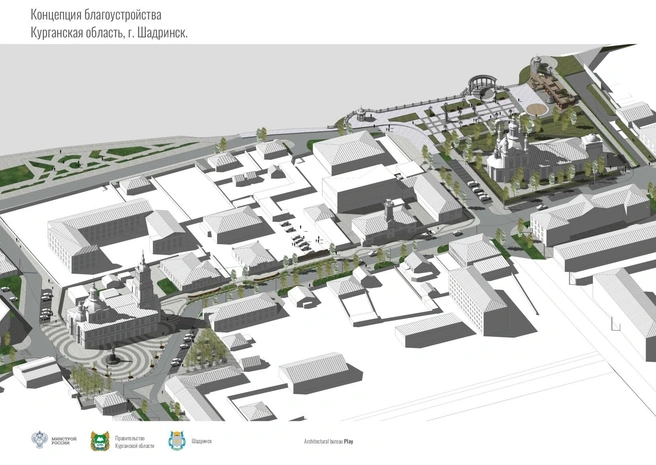656x465 pixels.
Task: Select the round orange plaza near the upper church
Action: click(537, 109)
